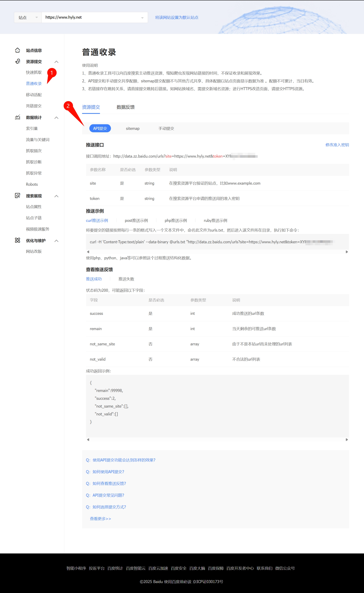Click 修改准入密钥 link
The width and height of the screenshot is (364, 593).
(337, 145)
